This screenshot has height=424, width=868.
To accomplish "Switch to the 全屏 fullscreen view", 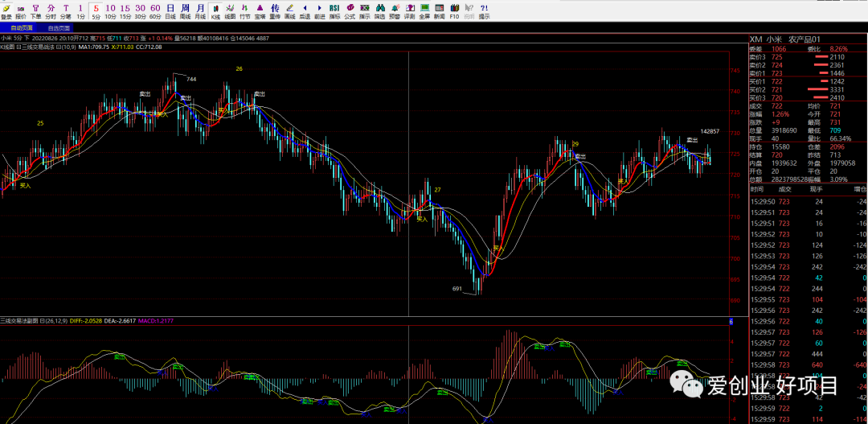I will click(x=424, y=10).
